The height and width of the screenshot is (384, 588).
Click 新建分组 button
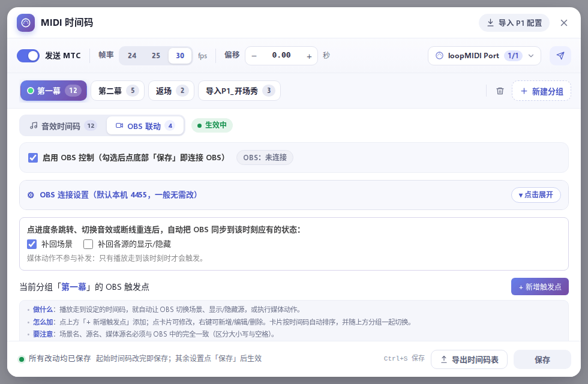click(x=541, y=91)
